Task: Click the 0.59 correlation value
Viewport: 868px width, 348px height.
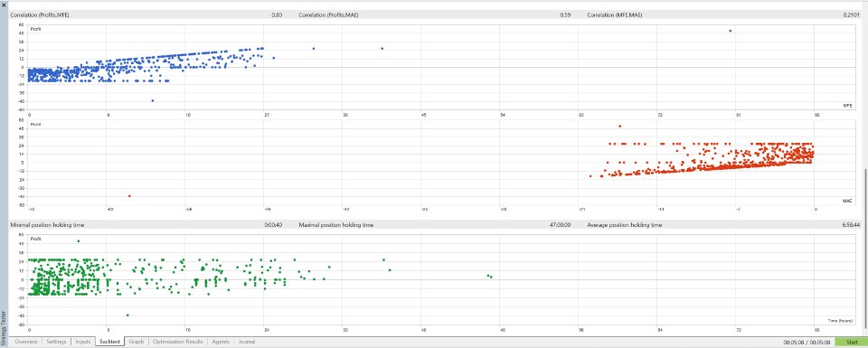Action: (565, 15)
